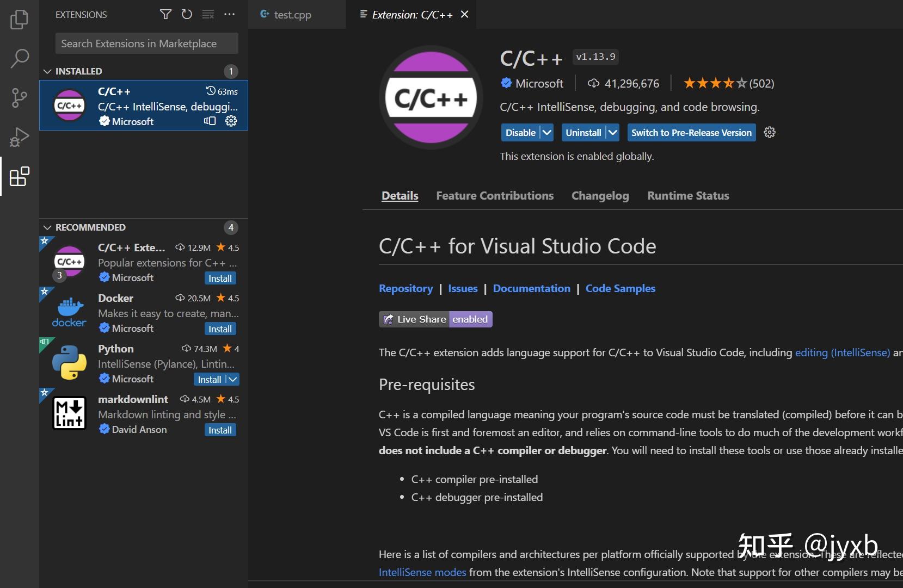This screenshot has width=903, height=588.
Task: Open the Source Control view
Action: point(19,98)
